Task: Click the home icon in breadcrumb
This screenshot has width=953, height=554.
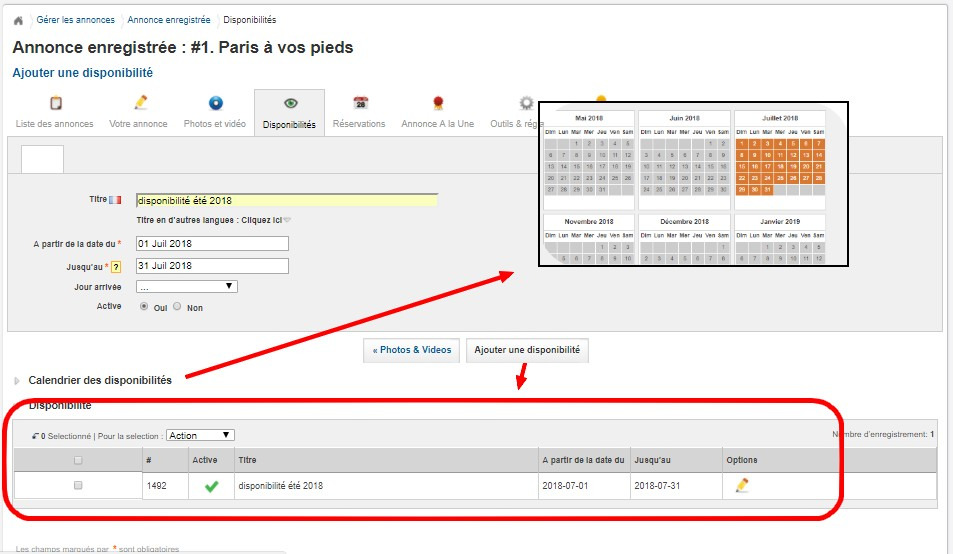Action: coord(18,20)
